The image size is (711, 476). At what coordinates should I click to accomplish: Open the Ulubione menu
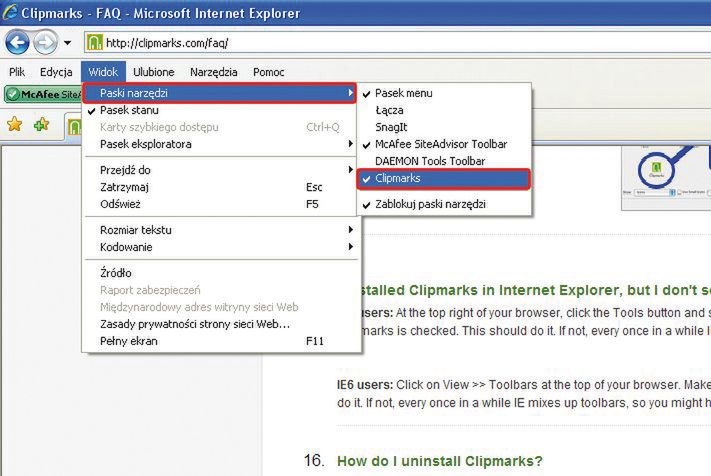coord(154,72)
